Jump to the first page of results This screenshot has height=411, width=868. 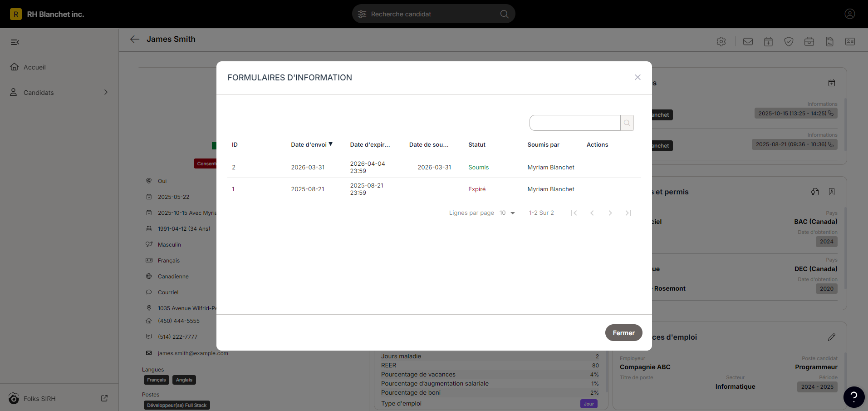click(574, 213)
